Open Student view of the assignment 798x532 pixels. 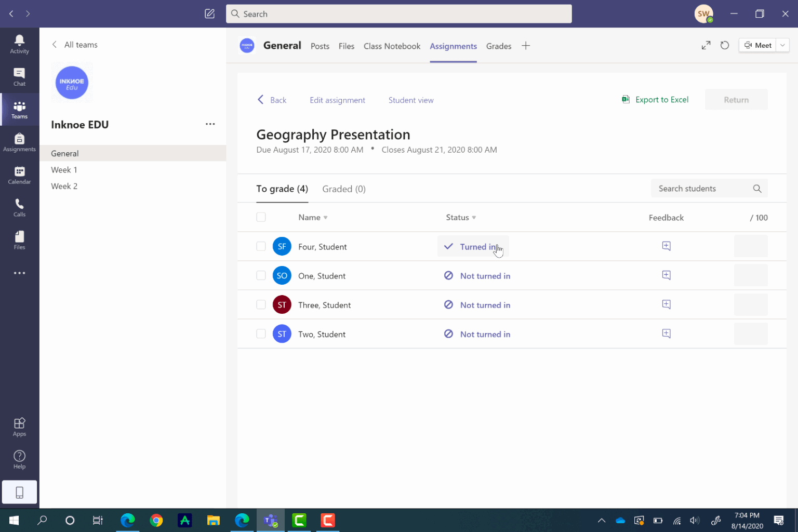tap(411, 100)
